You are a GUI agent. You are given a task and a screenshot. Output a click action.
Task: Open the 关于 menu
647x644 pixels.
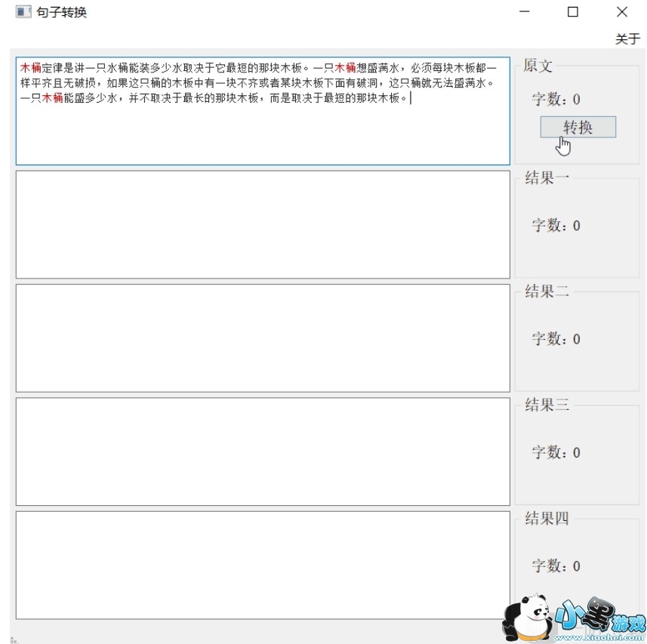click(x=627, y=39)
